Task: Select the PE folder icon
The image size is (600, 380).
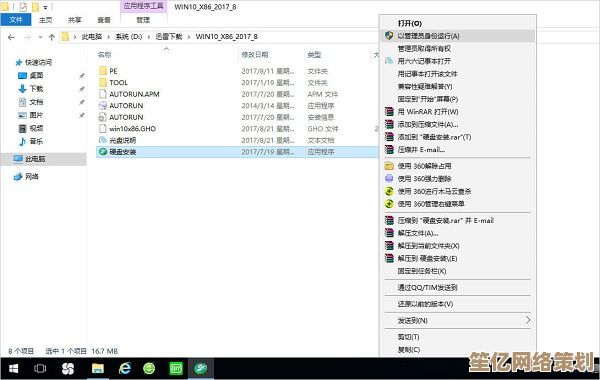Action: (x=103, y=71)
